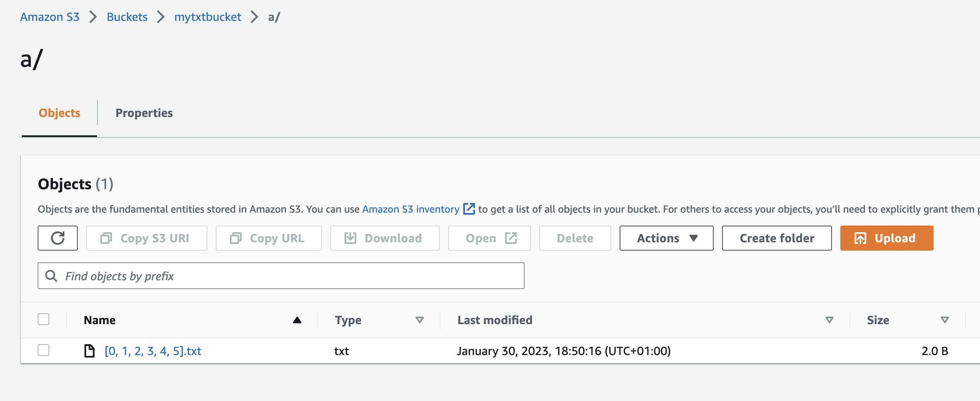
Task: Click the Open external link icon
Action: pyautogui.click(x=511, y=238)
